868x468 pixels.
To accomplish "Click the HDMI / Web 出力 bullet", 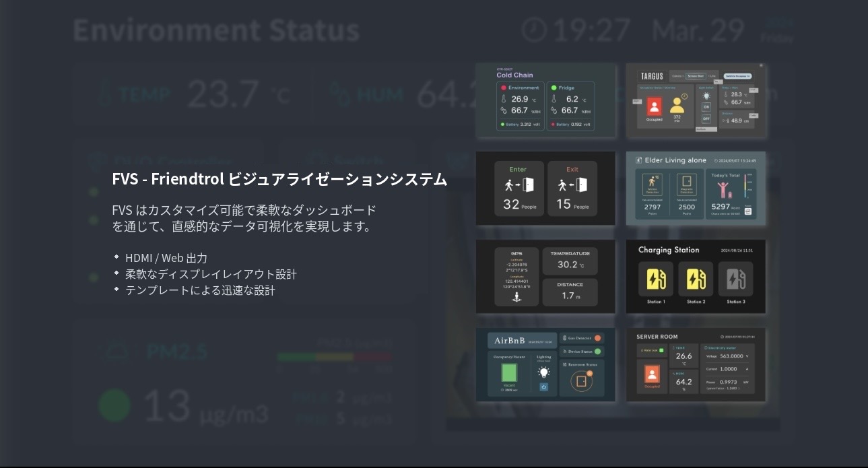I will (x=166, y=258).
